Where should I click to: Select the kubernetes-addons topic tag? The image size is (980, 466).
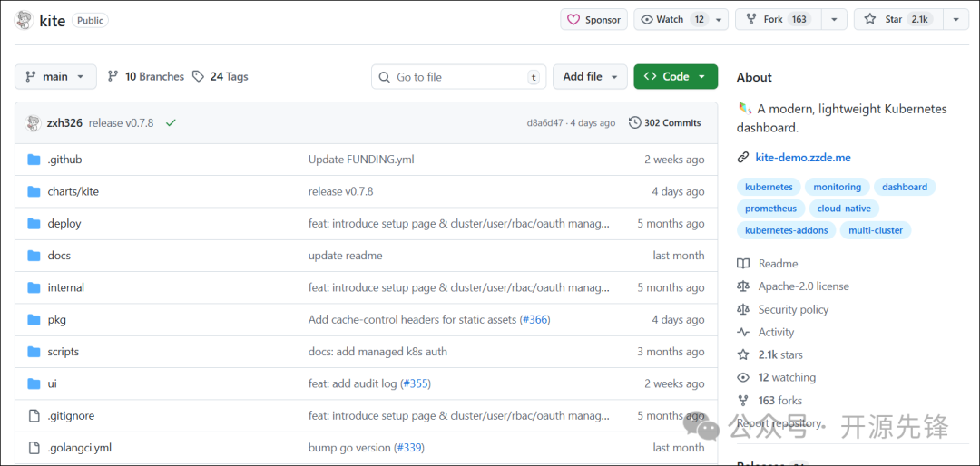786,230
